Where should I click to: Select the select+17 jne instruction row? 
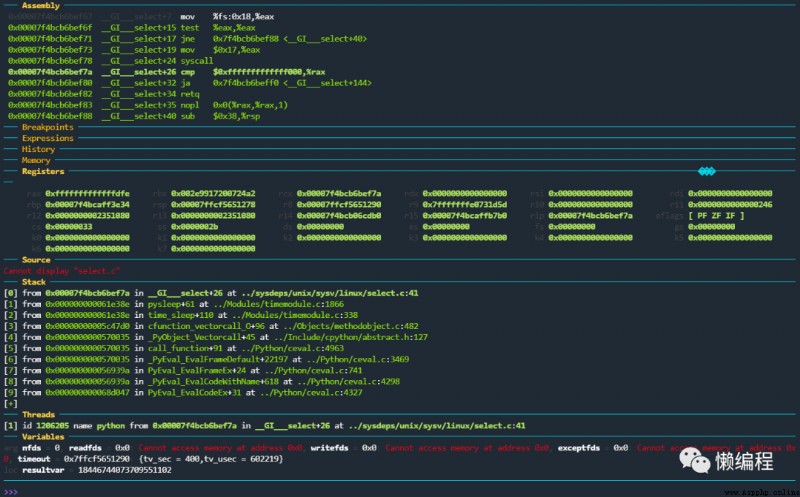pyautogui.click(x=187, y=39)
